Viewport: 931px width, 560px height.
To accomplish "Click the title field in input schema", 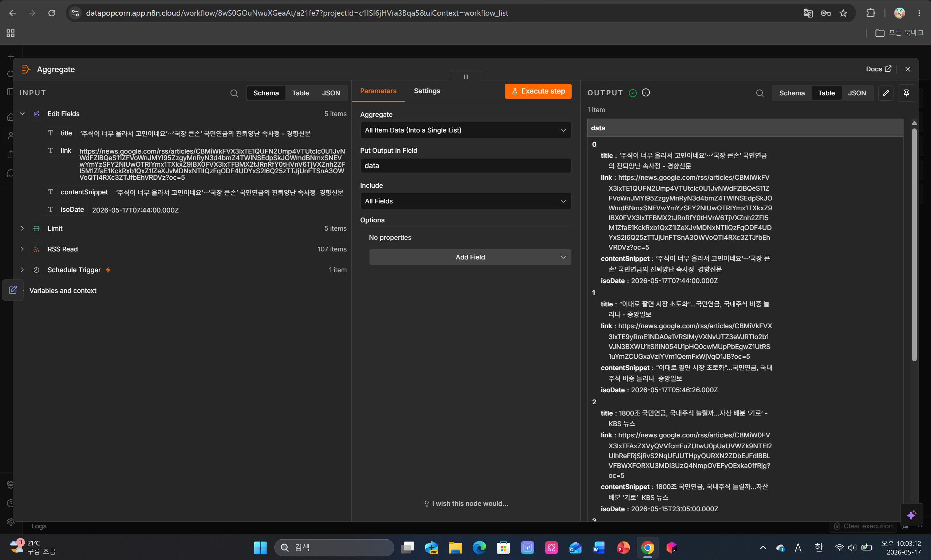I will coord(66,133).
